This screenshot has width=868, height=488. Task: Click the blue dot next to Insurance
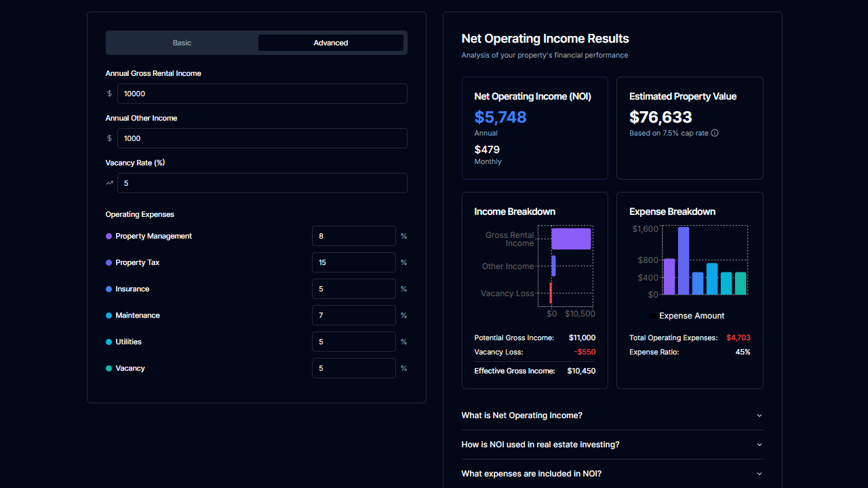(110, 289)
